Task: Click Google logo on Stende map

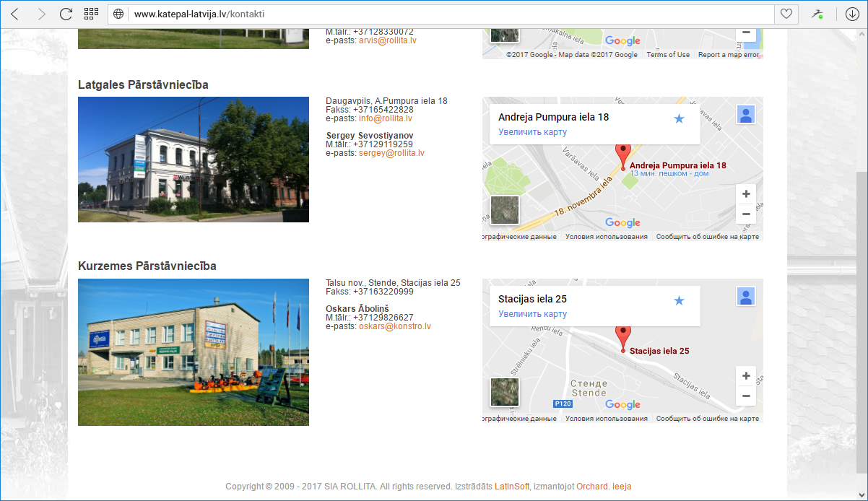Action: (x=622, y=405)
